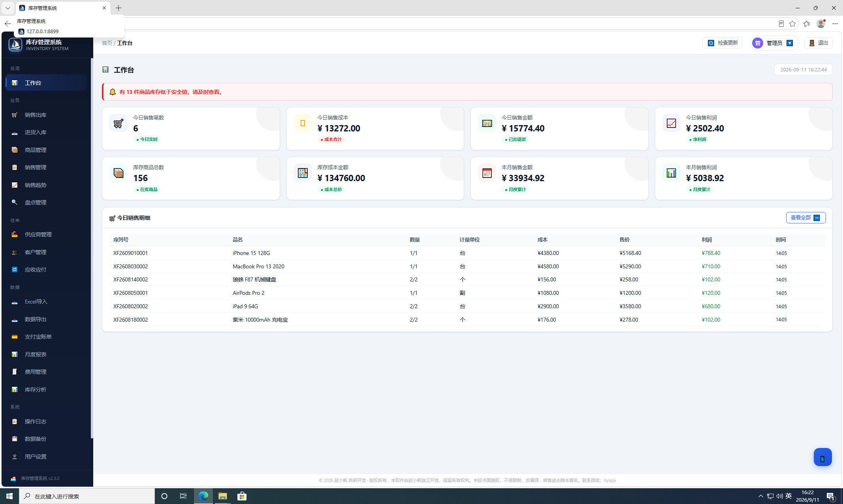The image size is (843, 504).
Task: Open 进货入库 in the sidebar
Action: point(46,132)
